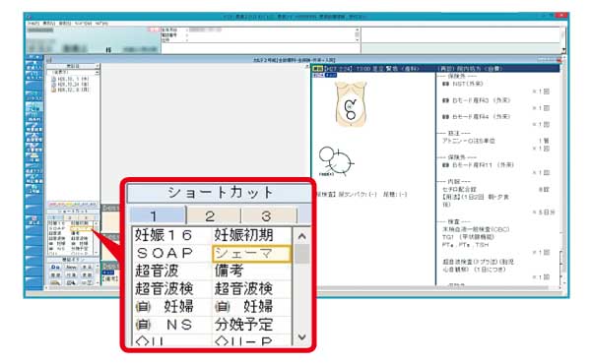Image resolution: width=591 pixels, height=364 pixels.
Task: Choose the 超音波 shortcut in the enlarged callout
Action: pos(157,271)
